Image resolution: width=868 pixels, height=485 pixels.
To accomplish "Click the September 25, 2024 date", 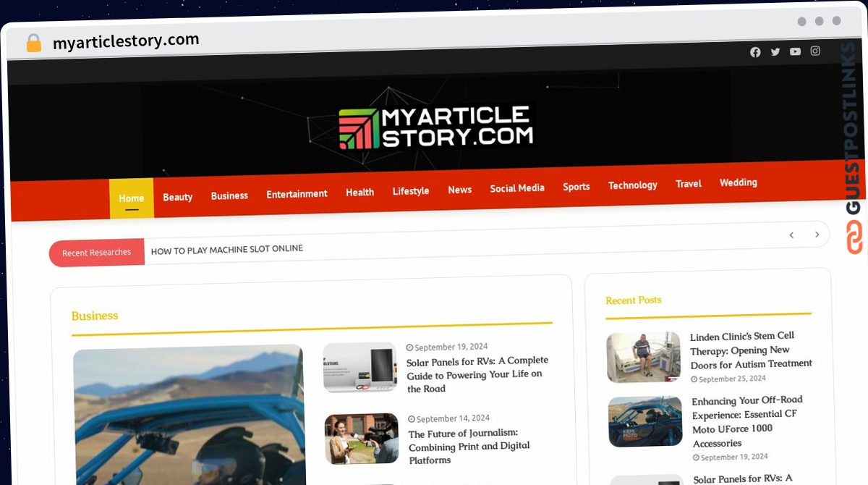I will (728, 379).
